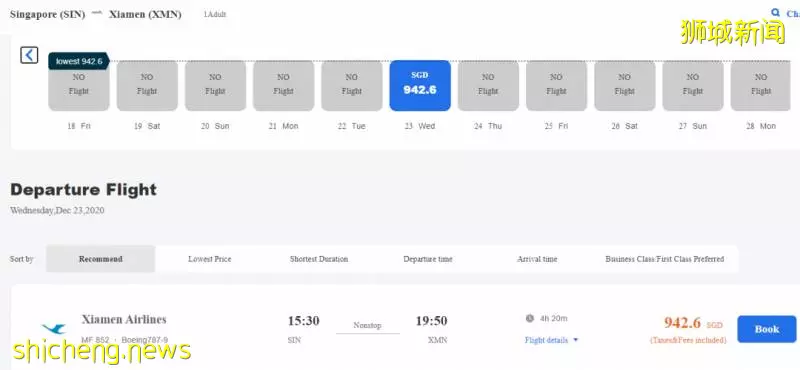
Task: Sort flights by Recommend
Action: pyautogui.click(x=101, y=259)
